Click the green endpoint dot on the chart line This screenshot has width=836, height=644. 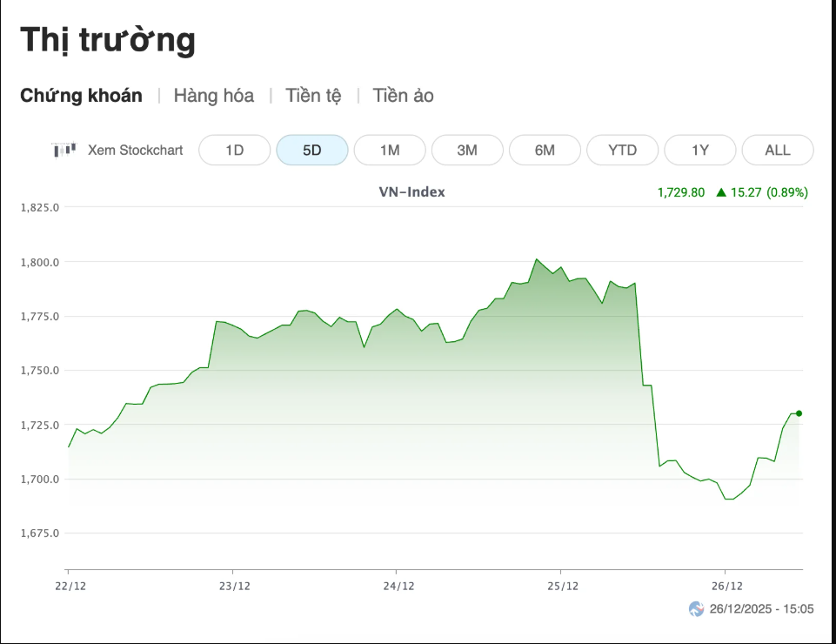[x=799, y=413]
